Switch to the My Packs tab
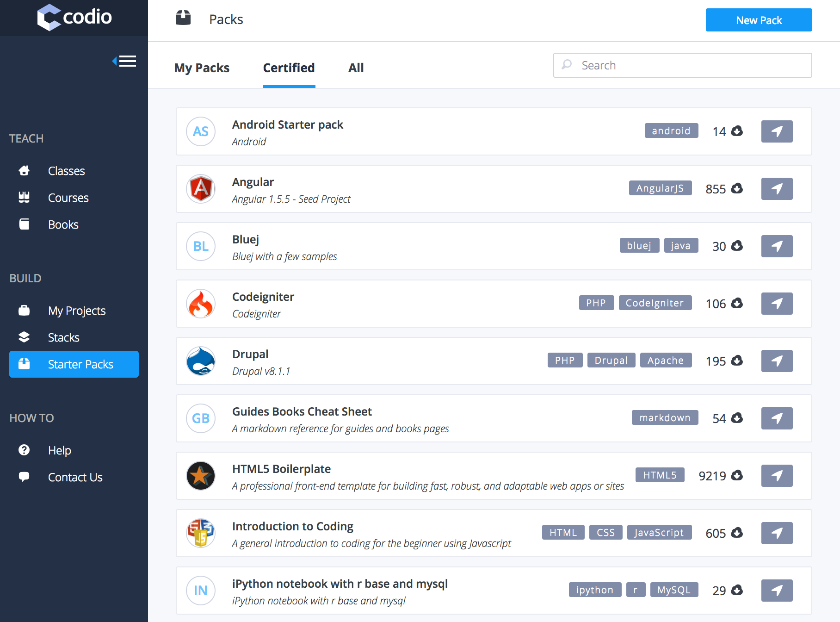The image size is (840, 622). click(x=202, y=68)
